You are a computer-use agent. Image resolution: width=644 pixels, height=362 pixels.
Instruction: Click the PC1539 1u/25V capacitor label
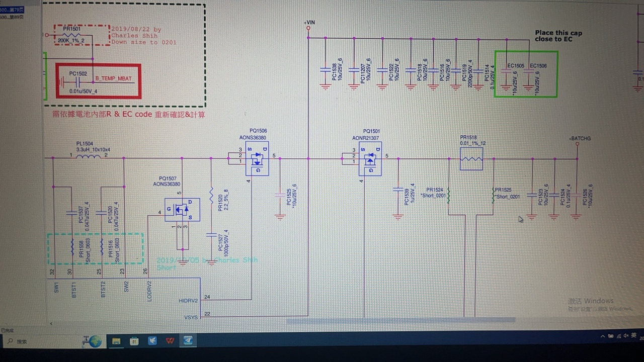(409, 195)
